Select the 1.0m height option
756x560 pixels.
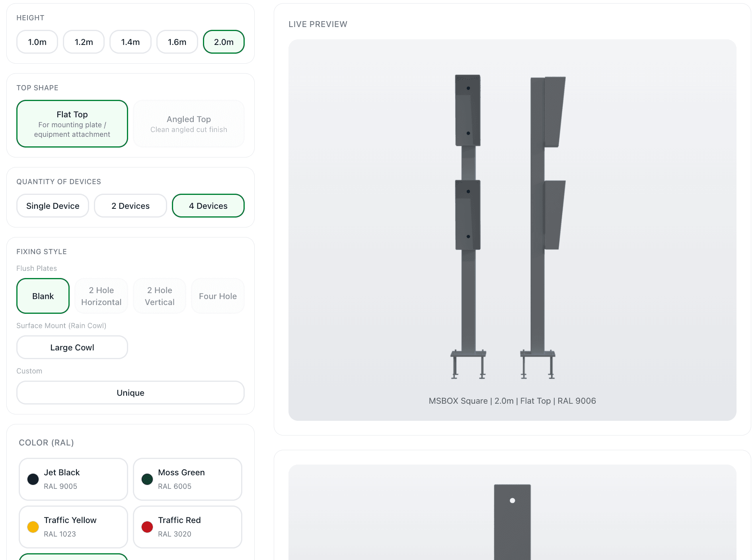coord(37,42)
